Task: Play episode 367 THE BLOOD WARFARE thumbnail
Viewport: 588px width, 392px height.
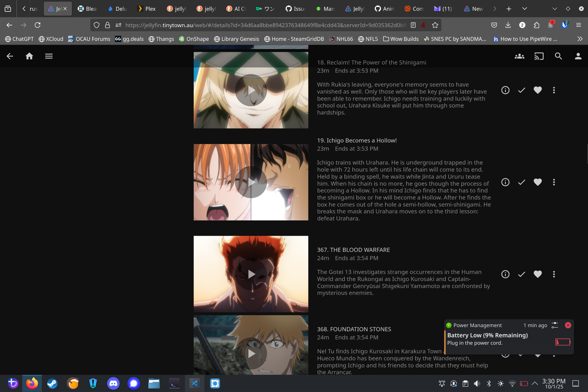Action: [x=251, y=274]
